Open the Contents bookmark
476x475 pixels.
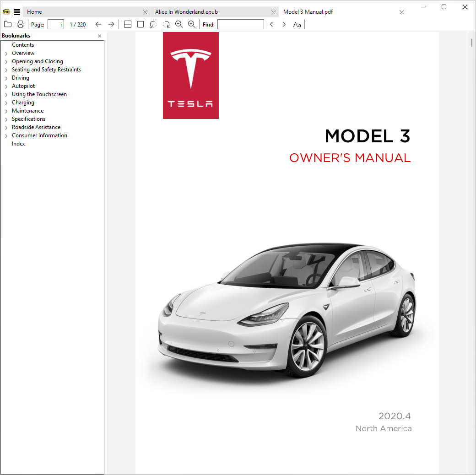click(23, 45)
